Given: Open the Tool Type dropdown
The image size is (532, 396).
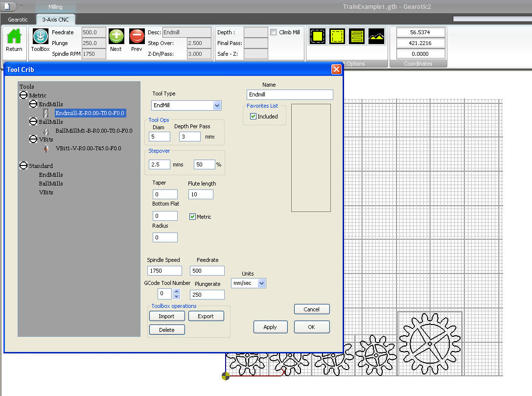Looking at the screenshot, I should pos(217,105).
